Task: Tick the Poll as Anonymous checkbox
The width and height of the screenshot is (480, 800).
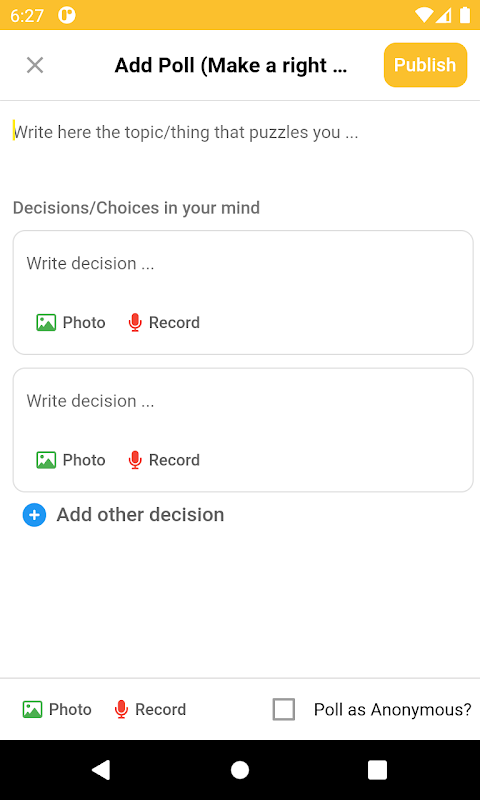Action: click(x=284, y=709)
